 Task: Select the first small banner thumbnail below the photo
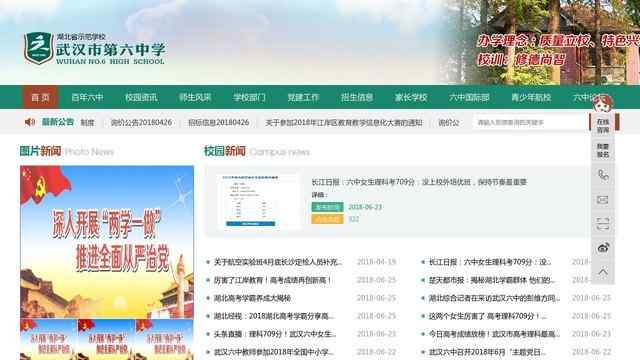point(48,340)
